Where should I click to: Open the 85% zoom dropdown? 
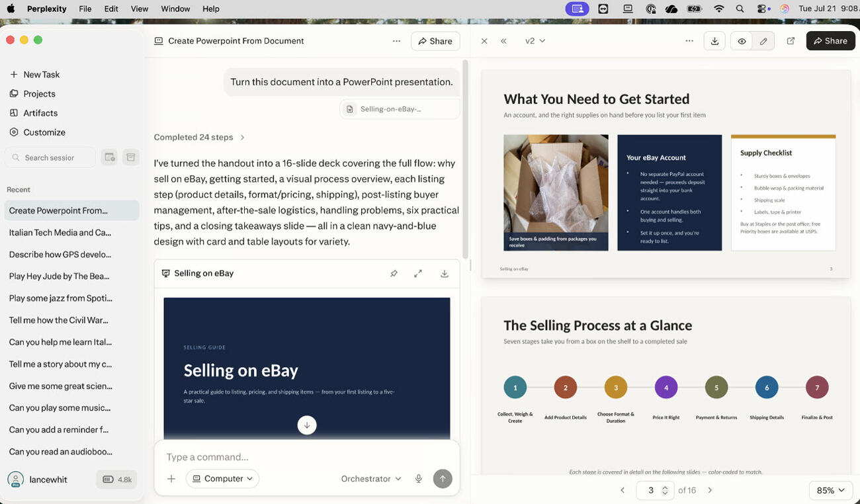click(830, 490)
